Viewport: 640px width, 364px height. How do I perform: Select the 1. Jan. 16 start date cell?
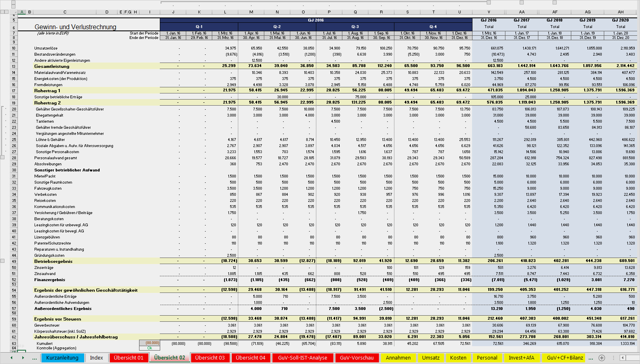tap(173, 33)
